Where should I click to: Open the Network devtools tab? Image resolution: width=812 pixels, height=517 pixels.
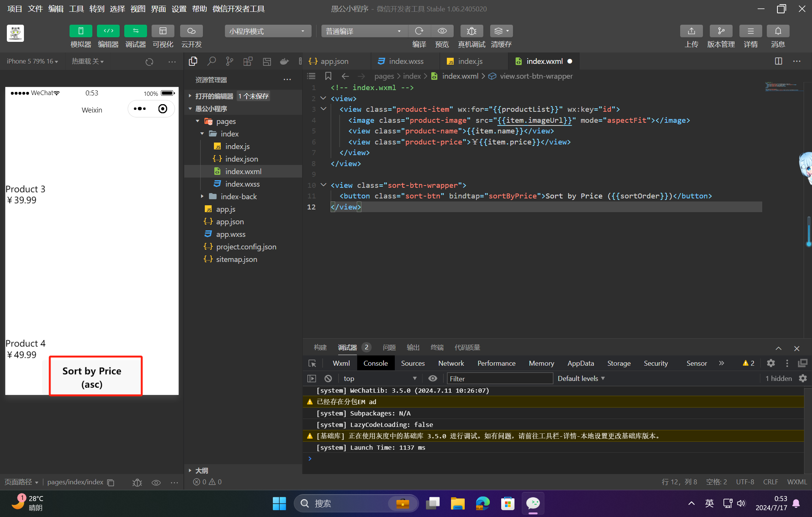click(451, 363)
